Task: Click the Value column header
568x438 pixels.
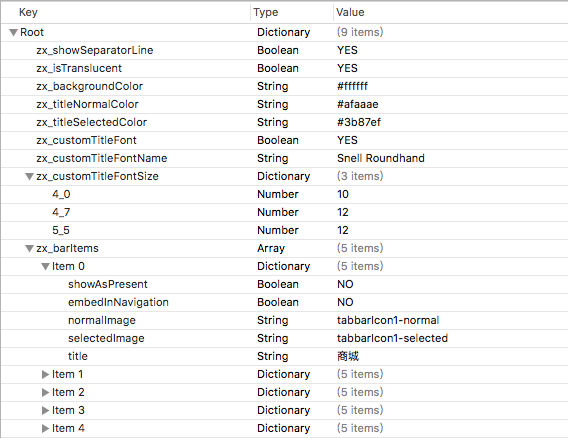Action: point(350,12)
